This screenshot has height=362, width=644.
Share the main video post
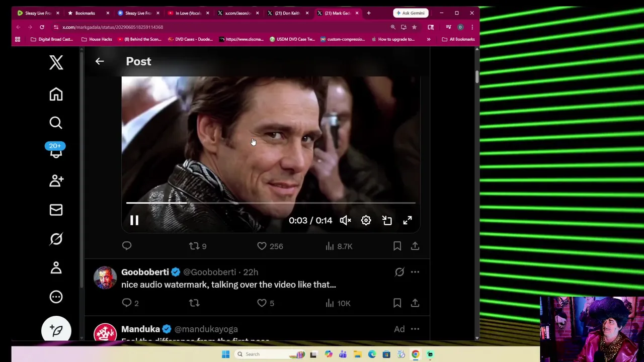tap(415, 246)
